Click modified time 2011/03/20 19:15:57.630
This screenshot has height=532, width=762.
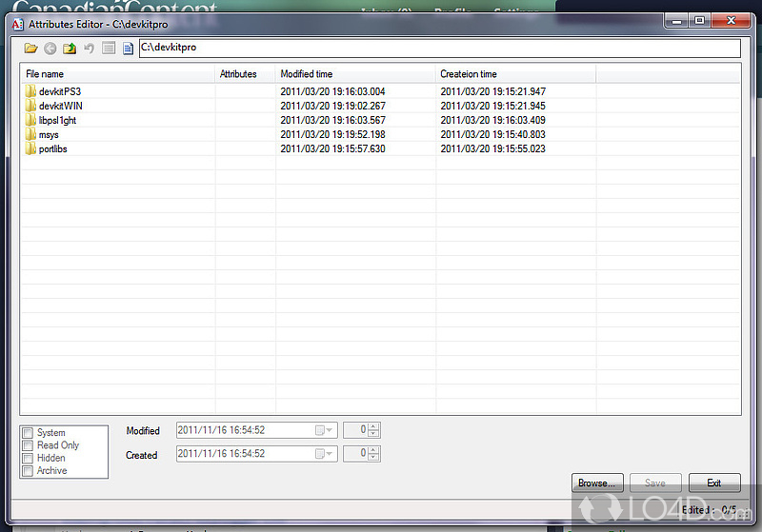332,148
